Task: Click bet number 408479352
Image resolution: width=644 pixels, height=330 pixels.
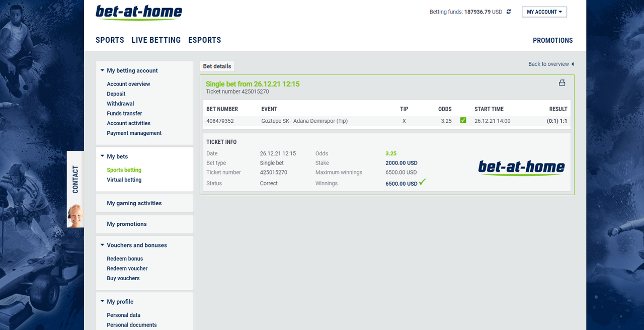Action: click(x=220, y=121)
